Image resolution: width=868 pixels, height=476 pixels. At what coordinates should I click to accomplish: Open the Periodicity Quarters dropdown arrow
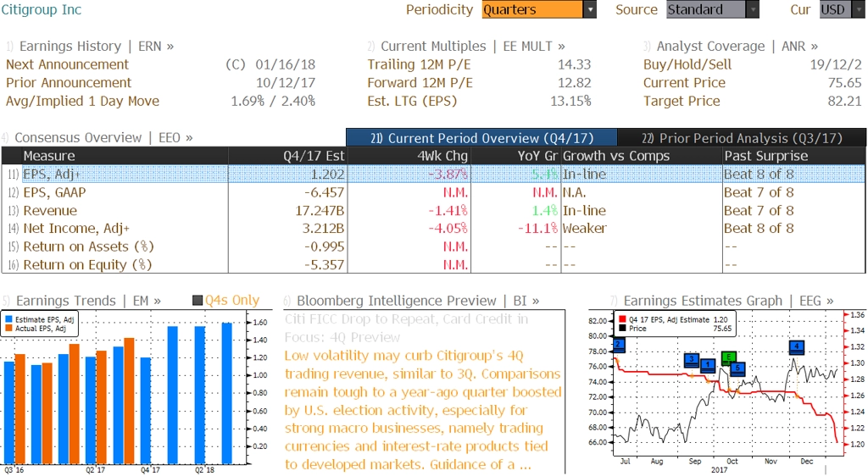pyautogui.click(x=590, y=10)
